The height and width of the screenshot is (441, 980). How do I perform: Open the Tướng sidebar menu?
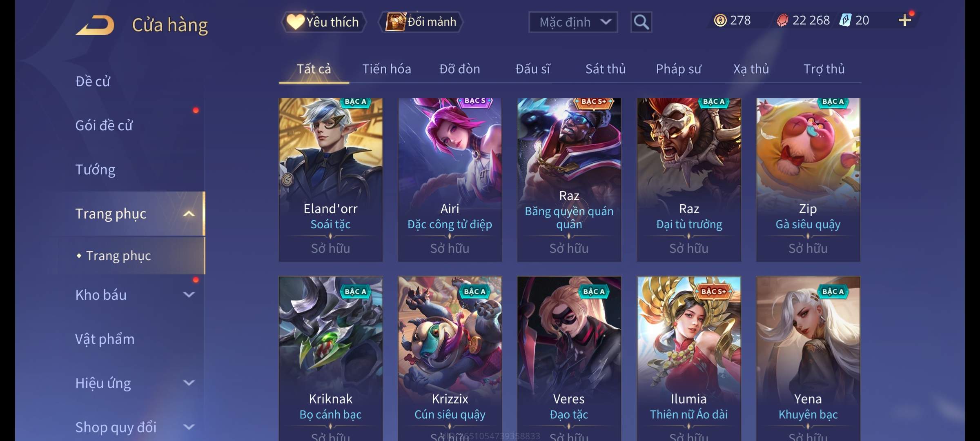[x=95, y=169]
